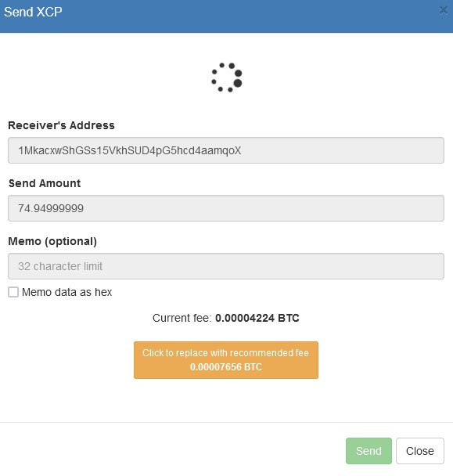Click the Memo field with 32 character limit
Screen dimensions: 453x476
tap(226, 266)
